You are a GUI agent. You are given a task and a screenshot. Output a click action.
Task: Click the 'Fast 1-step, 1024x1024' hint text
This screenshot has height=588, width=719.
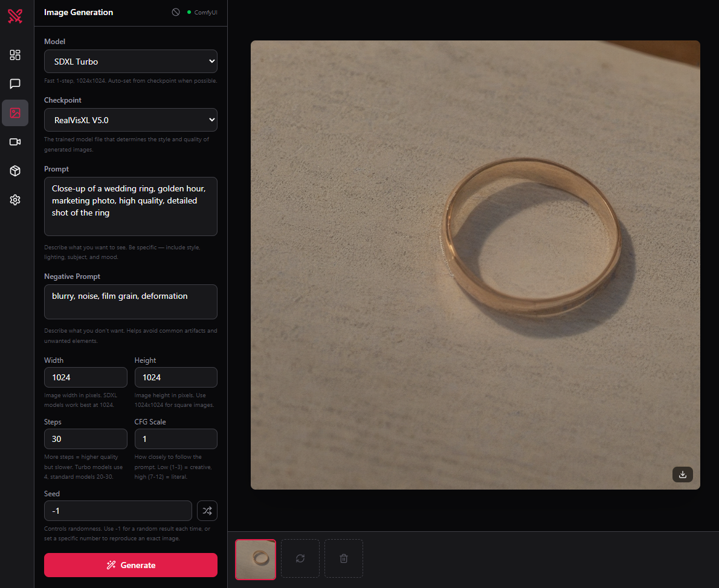point(131,81)
